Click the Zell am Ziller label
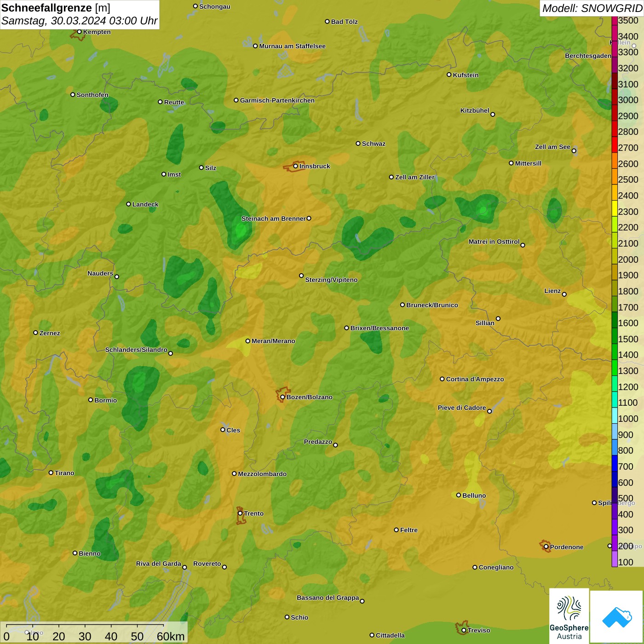Screen dimensions: 644x644 (x=414, y=177)
